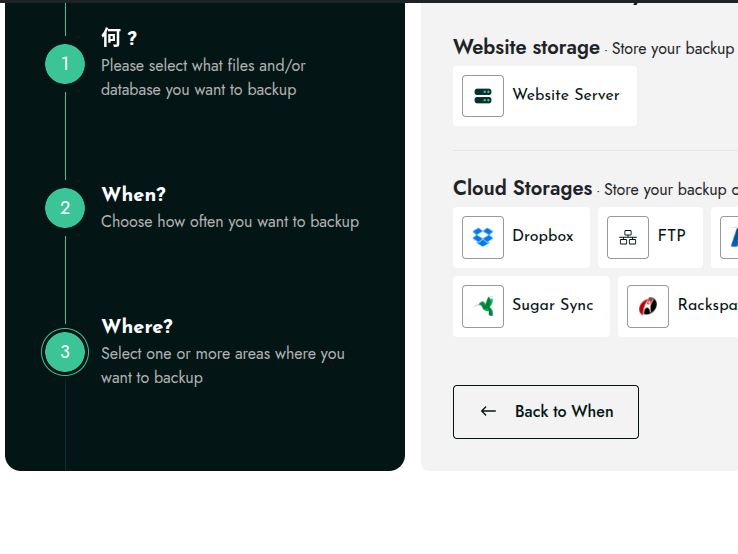Viewport: 738px width, 554px height.
Task: Open the "Where?" step heading
Action: (x=137, y=326)
